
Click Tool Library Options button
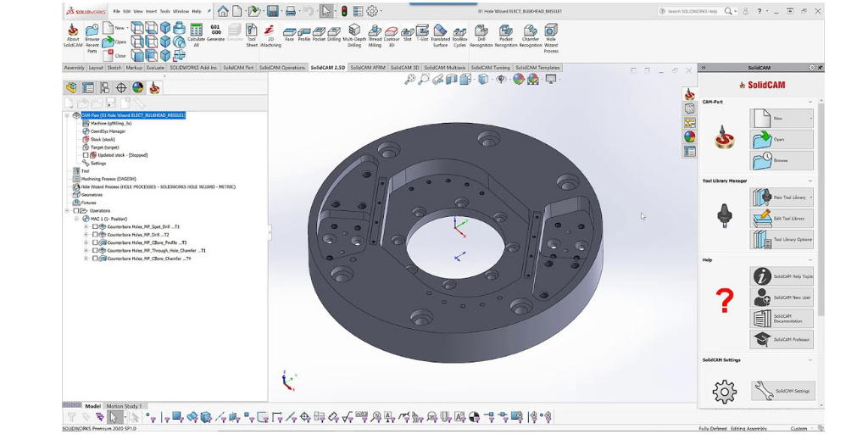pos(782,240)
